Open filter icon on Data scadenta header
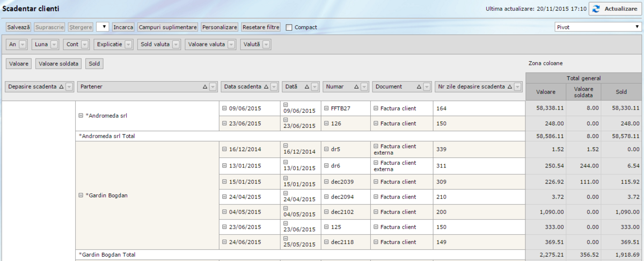644x261 pixels. tap(274, 86)
